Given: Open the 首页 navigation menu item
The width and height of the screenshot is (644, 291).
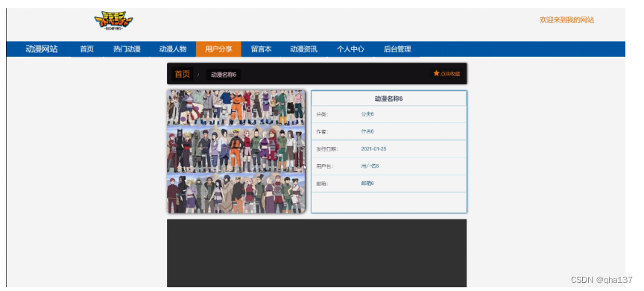Looking at the screenshot, I should (x=87, y=49).
